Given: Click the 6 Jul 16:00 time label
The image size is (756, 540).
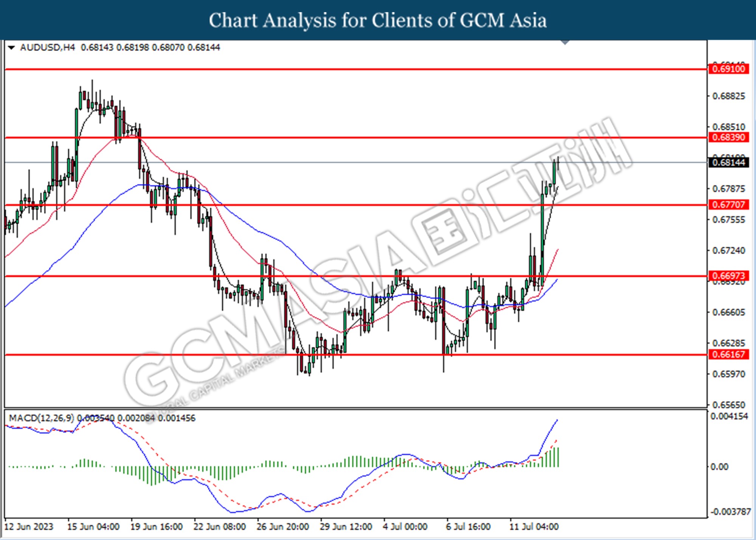Looking at the screenshot, I should [x=468, y=526].
